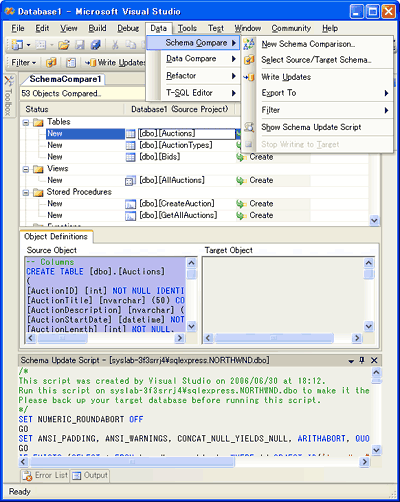Click the Add Item toolbar icon

pyautogui.click(x=40, y=45)
